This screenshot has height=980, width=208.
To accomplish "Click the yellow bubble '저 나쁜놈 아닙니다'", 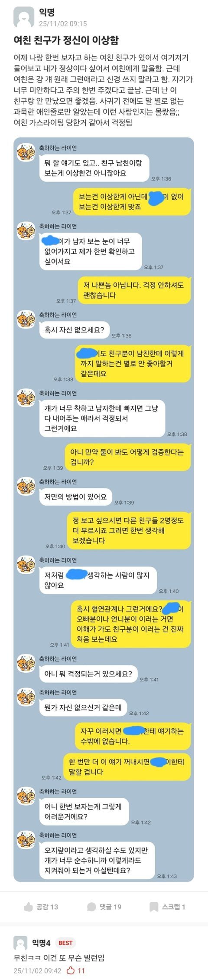I will click(x=133, y=290).
